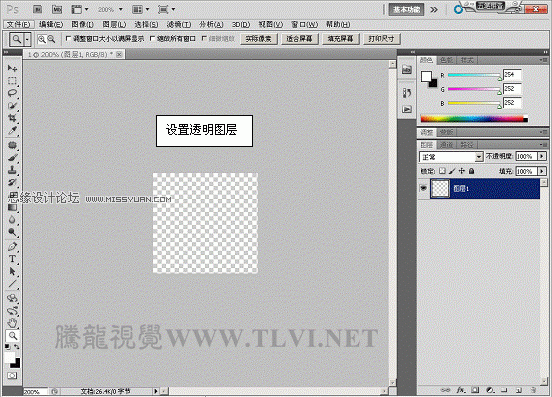
Task: Swap foreground and background colors in toolbox
Action: (x=17, y=347)
